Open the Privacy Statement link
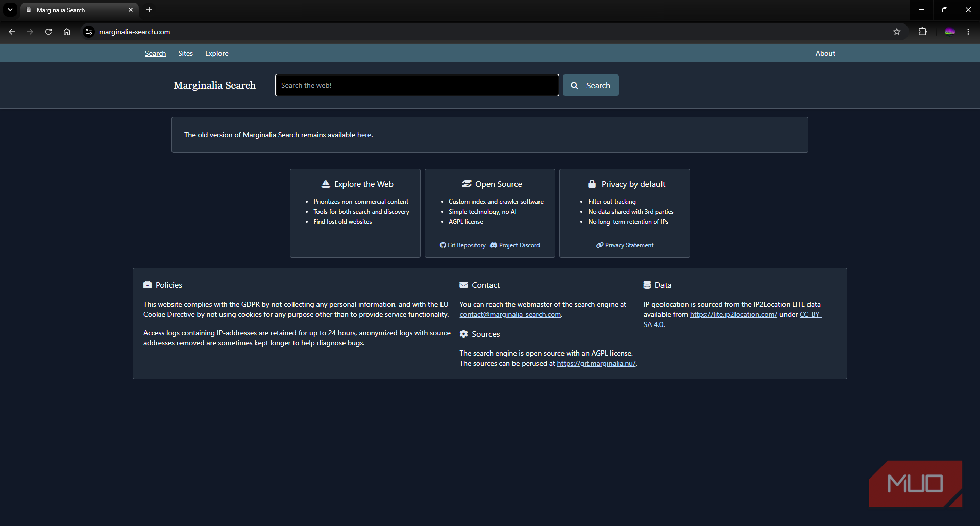The width and height of the screenshot is (980, 526). click(625, 245)
